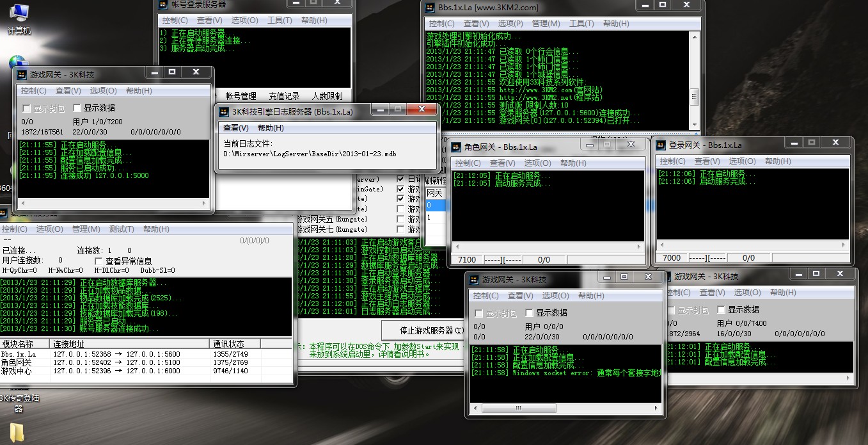Viewport: 868px width, 445px height.
Task: Click the 连接地址 column header
Action: [130, 344]
